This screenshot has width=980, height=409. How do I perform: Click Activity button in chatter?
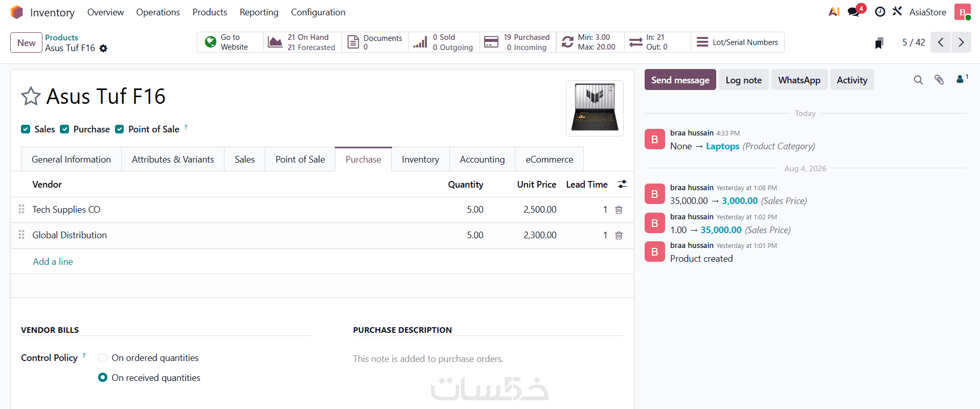tap(852, 80)
